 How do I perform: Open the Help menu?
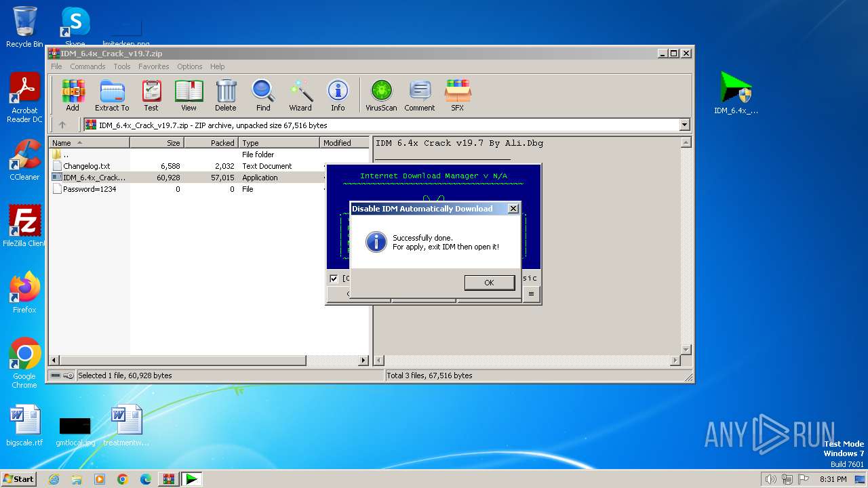click(x=217, y=66)
